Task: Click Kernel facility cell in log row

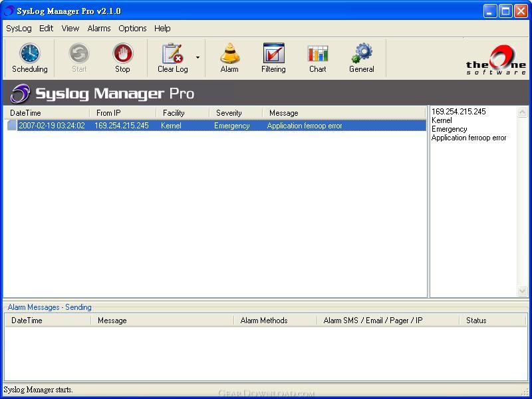Action: coord(171,126)
